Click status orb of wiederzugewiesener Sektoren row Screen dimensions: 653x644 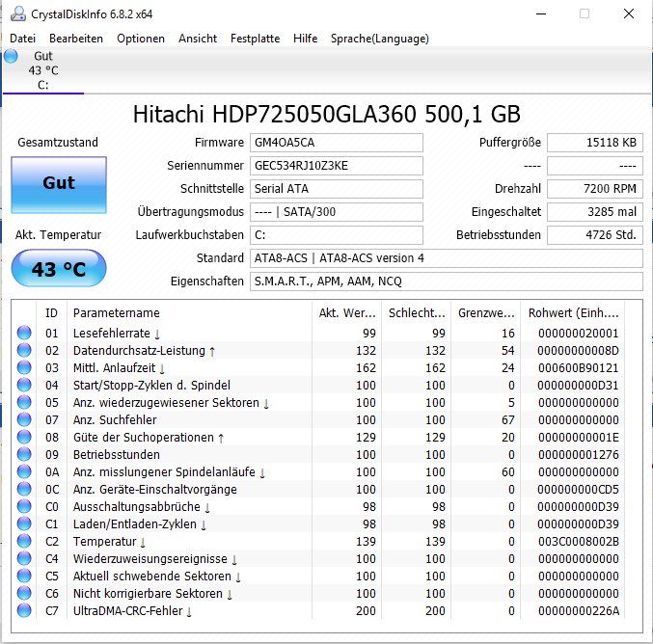click(24, 403)
